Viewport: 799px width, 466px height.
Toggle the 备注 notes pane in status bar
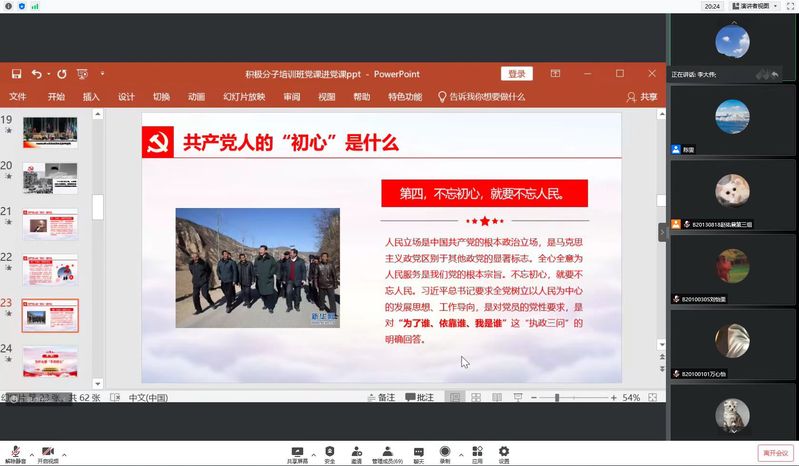[x=381, y=398]
